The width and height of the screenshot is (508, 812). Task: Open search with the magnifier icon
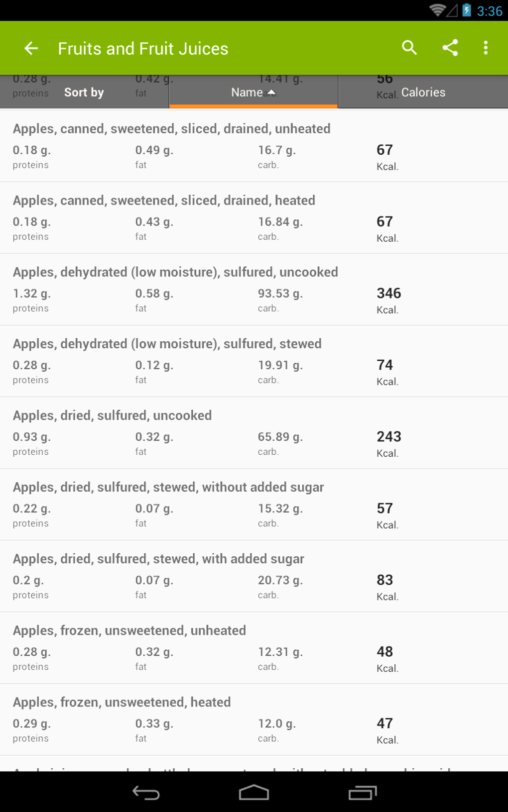[409, 48]
